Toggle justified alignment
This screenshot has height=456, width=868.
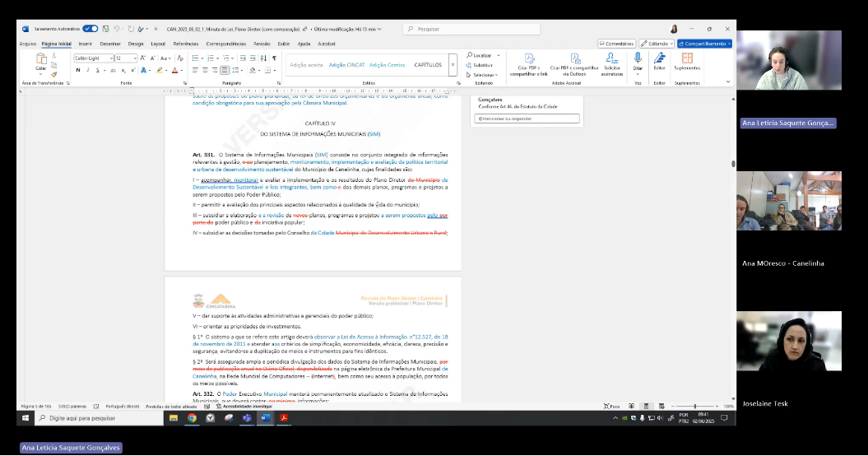[224, 70]
